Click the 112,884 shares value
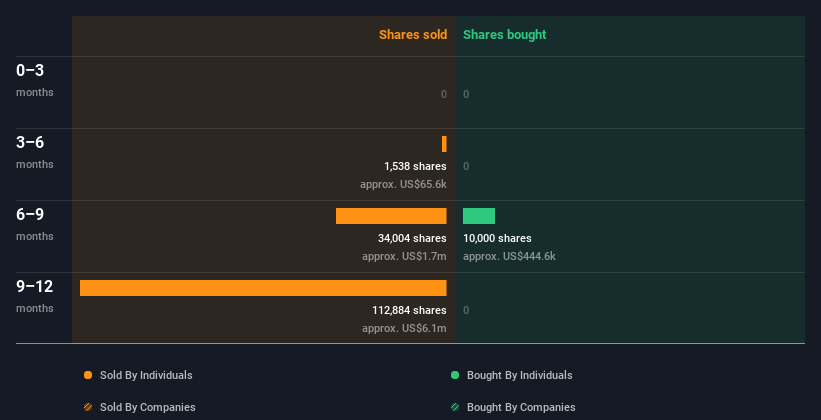 point(409,310)
